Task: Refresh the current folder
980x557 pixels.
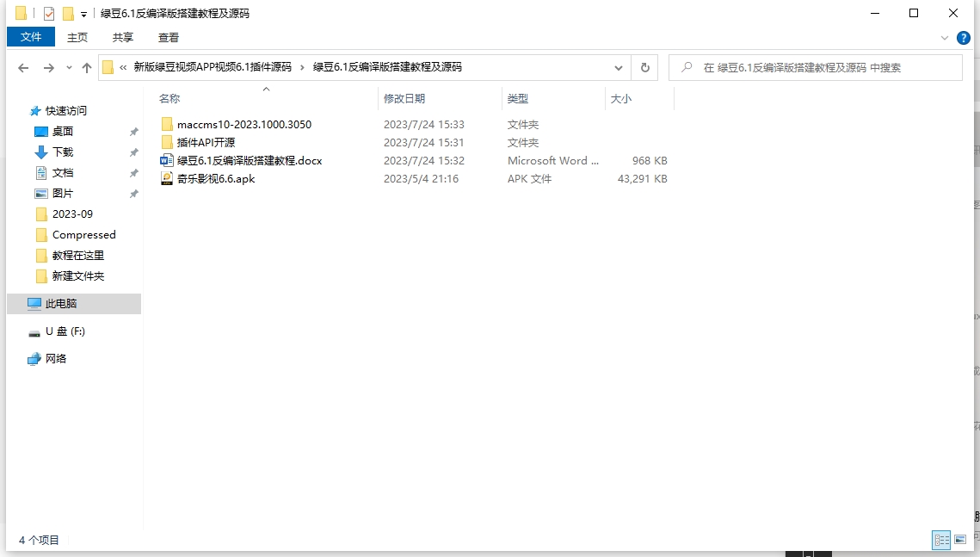Action: pyautogui.click(x=645, y=67)
